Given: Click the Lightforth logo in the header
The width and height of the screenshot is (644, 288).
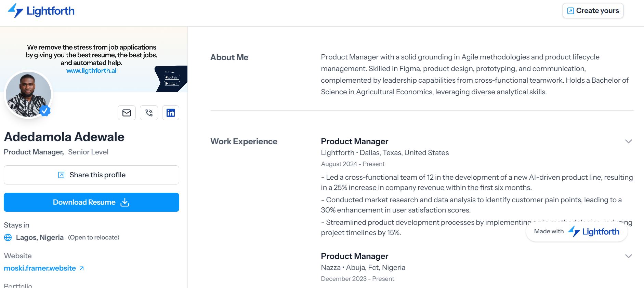Looking at the screenshot, I should click(41, 10).
